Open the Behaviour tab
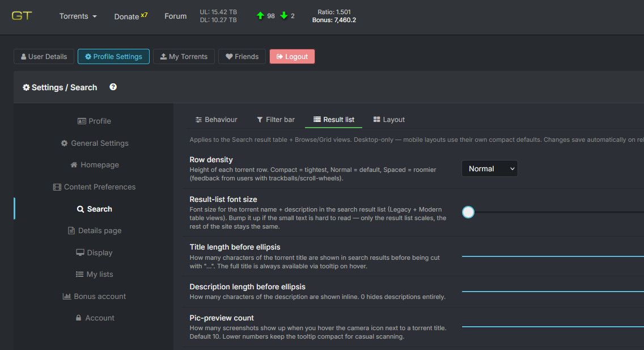Image resolution: width=644 pixels, height=350 pixels. coord(217,120)
